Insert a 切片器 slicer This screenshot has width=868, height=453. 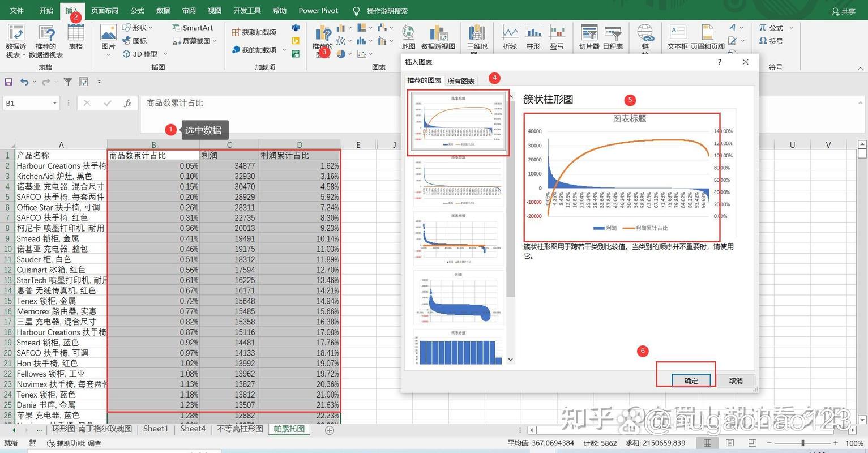589,37
